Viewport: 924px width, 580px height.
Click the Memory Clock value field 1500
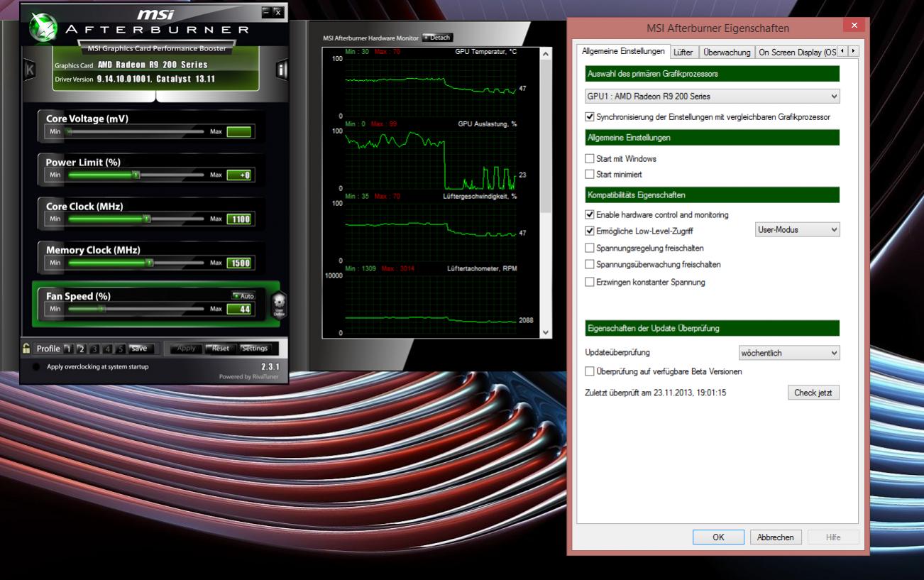[x=240, y=263]
